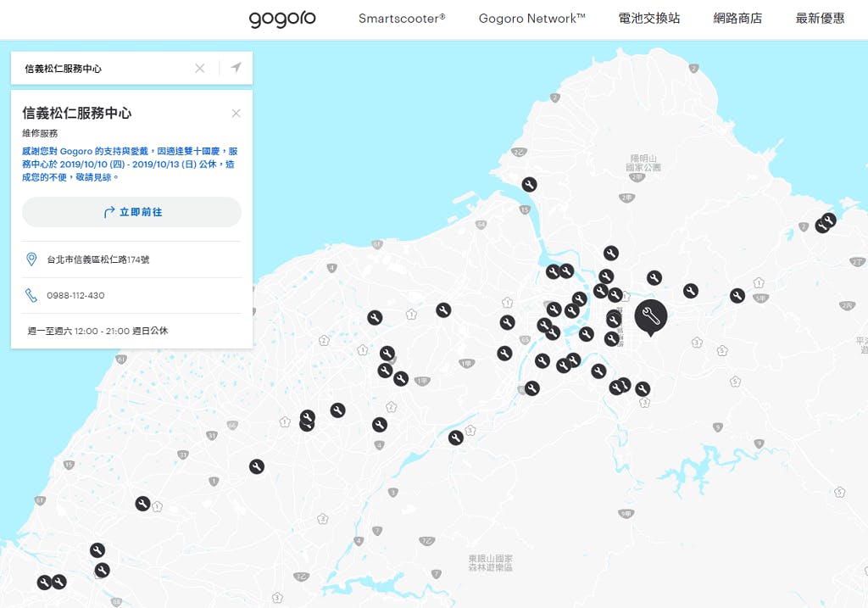Open the Smartscooter® menu

402,19
